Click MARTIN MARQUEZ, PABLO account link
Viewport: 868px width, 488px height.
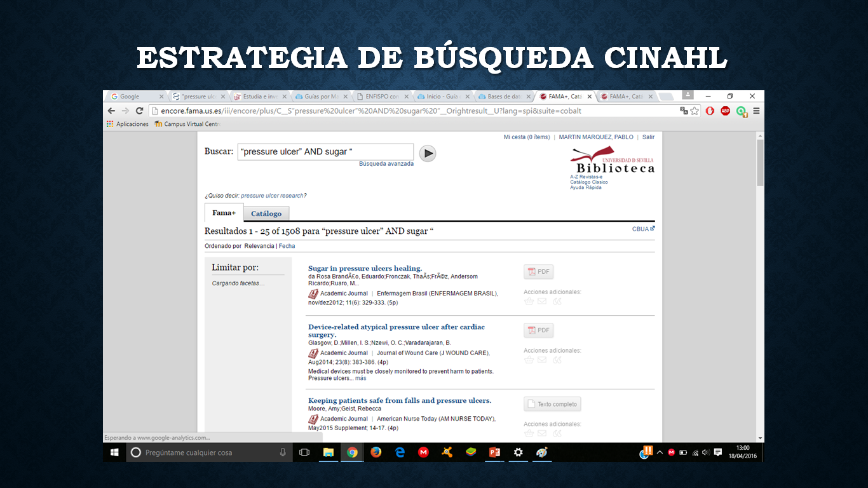click(597, 137)
